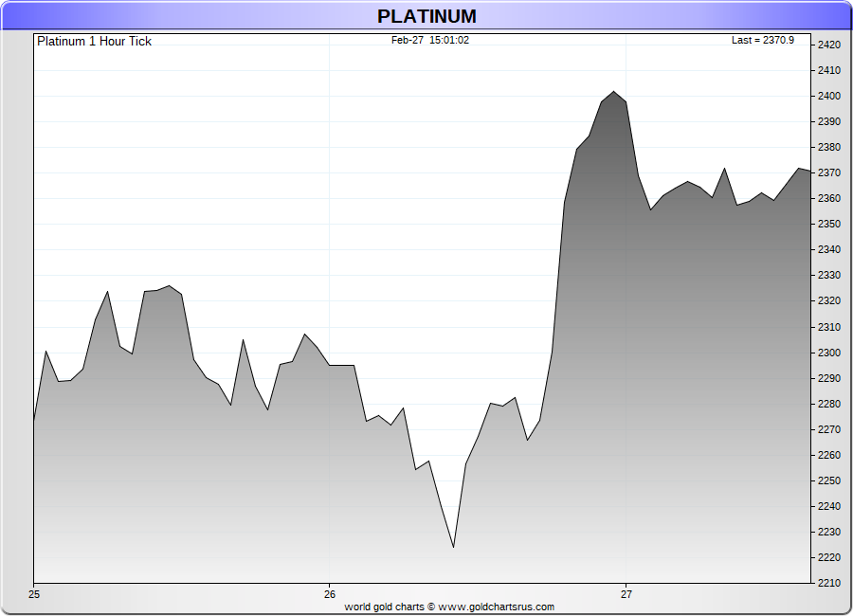Click the 2260 price axis label
The width and height of the screenshot is (853, 616).
[x=829, y=456]
